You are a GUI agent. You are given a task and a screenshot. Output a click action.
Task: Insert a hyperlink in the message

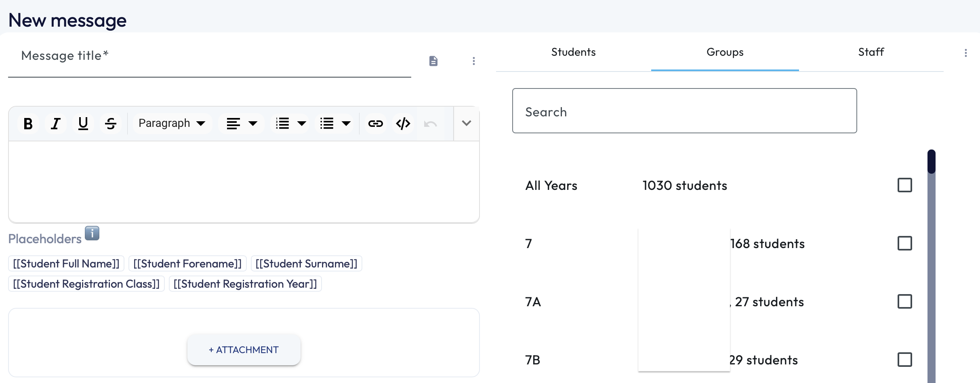click(375, 124)
